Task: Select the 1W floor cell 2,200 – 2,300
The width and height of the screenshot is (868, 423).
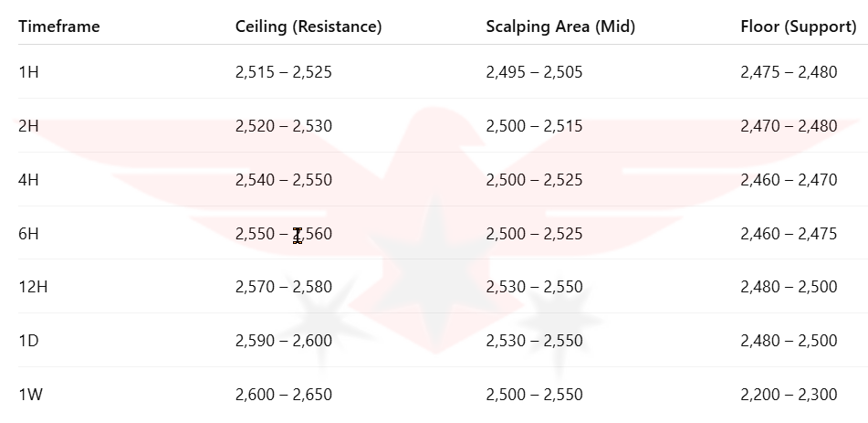Action: (x=789, y=395)
